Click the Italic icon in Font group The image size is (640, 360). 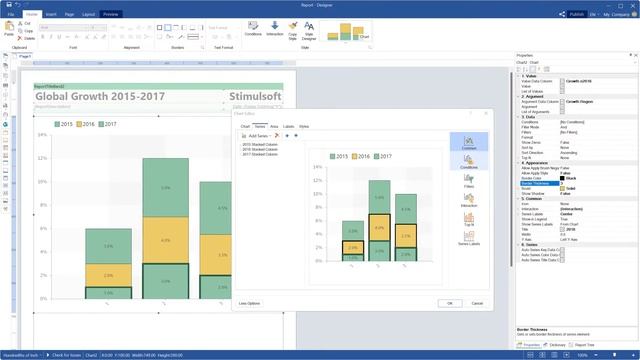(51, 37)
